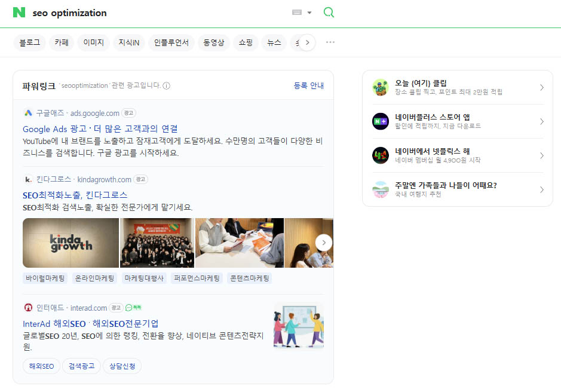This screenshot has height=392, width=561.
Task: Expand 오늘 {여기} 클립 row chevron
Action: (542, 87)
